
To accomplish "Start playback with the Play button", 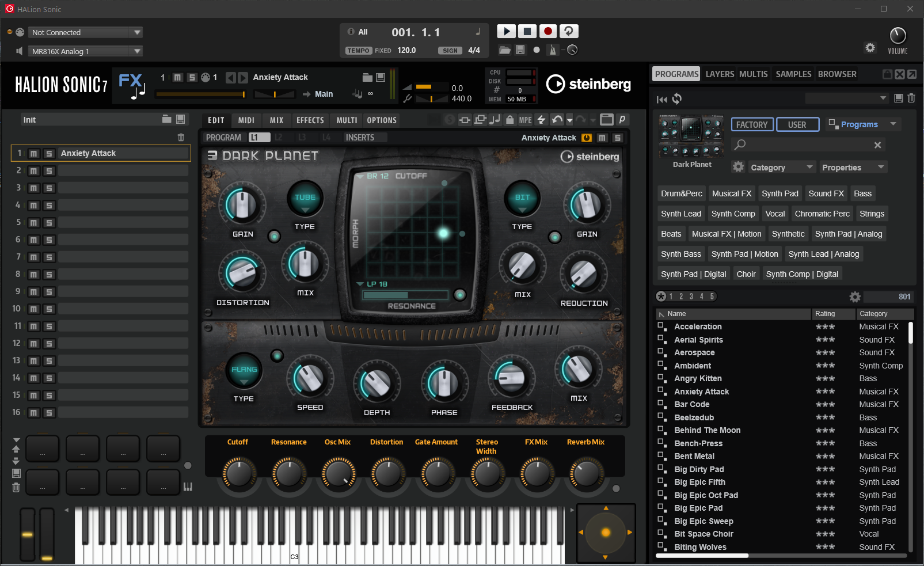I will coord(506,31).
